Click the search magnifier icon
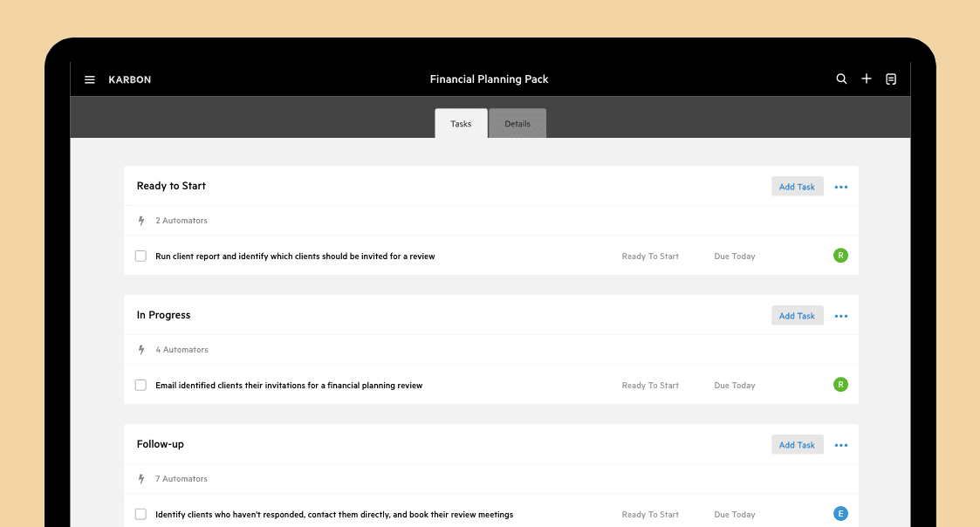This screenshot has height=527, width=980. click(x=841, y=79)
